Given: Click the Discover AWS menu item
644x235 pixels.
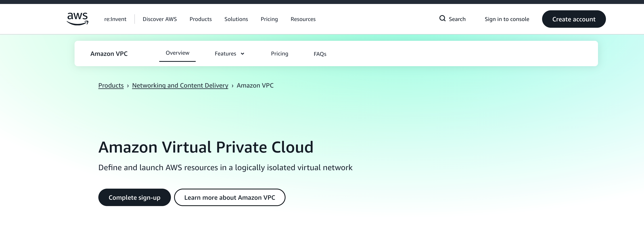Looking at the screenshot, I should [x=159, y=19].
